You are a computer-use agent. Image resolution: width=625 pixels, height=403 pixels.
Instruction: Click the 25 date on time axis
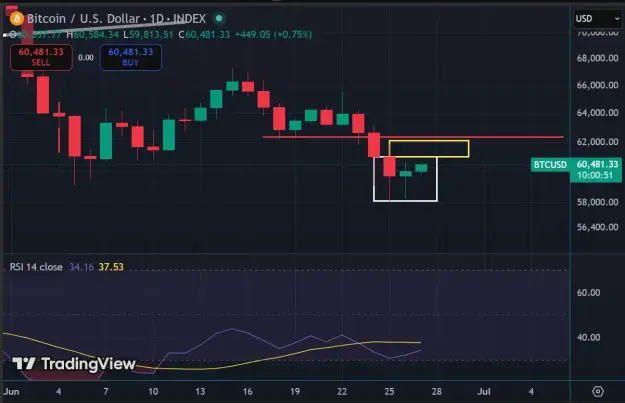click(x=389, y=391)
